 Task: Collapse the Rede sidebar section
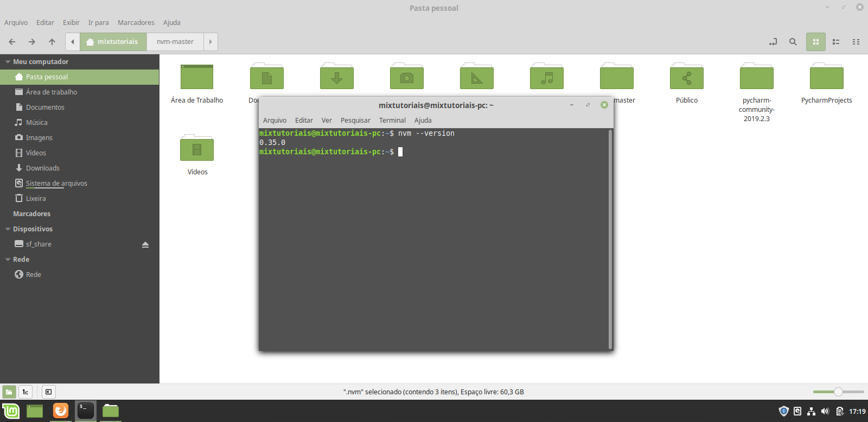pyautogui.click(x=8, y=260)
